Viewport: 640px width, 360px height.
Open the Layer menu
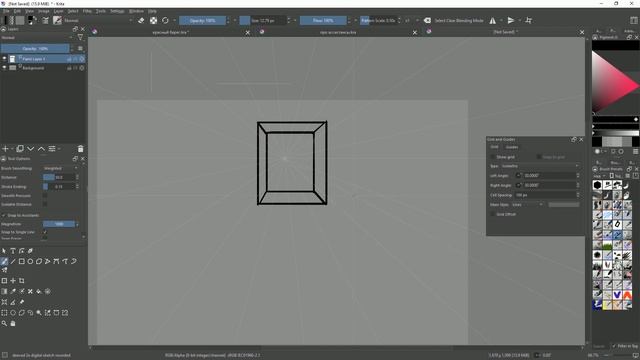coord(58,11)
